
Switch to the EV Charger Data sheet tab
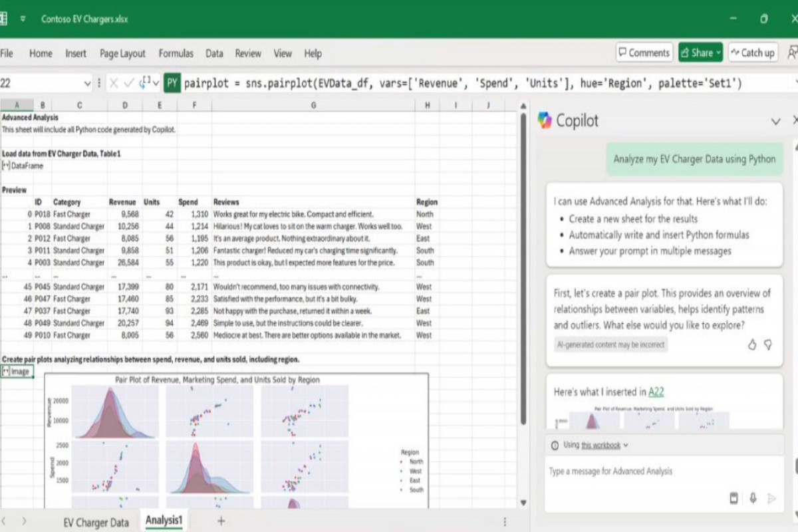pyautogui.click(x=96, y=523)
